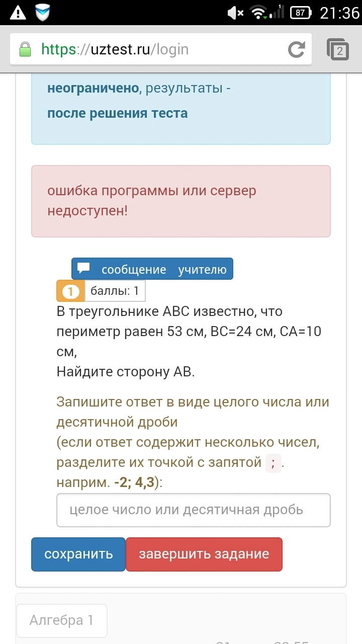Send a message to the teacher
Screen dimensions: 362x644
(x=152, y=269)
